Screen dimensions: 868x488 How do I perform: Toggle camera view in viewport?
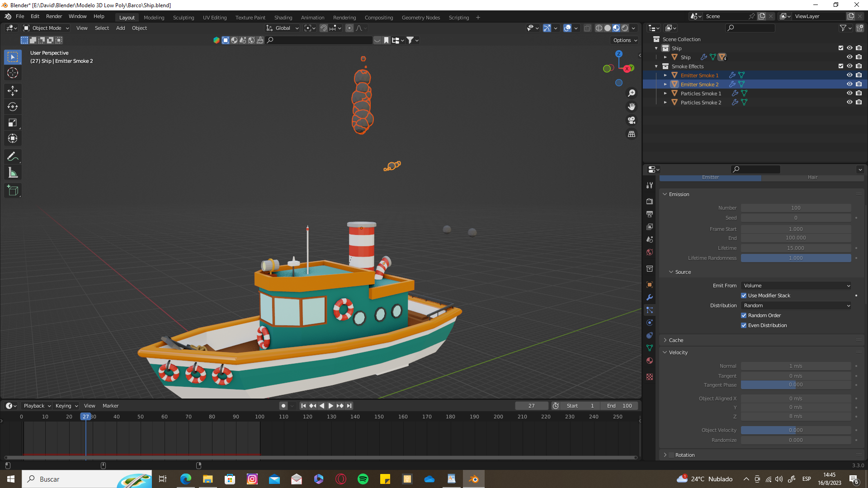tap(632, 121)
